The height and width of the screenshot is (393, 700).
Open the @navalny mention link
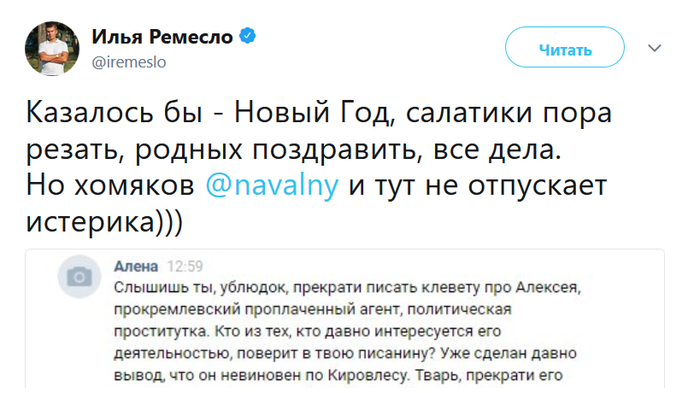click(272, 185)
